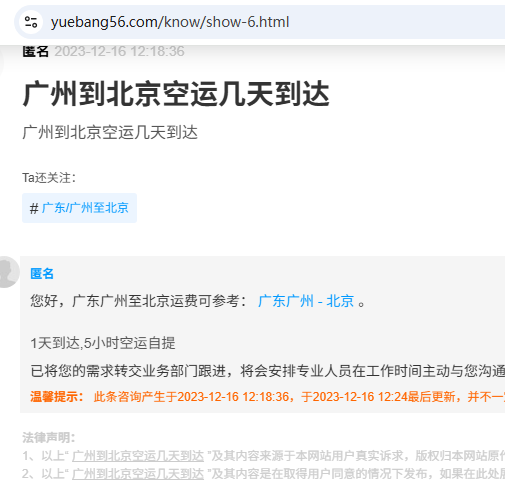This screenshot has width=505, height=487.
Task: Open the 广东/广州至北京 topic tag
Action: tap(85, 208)
